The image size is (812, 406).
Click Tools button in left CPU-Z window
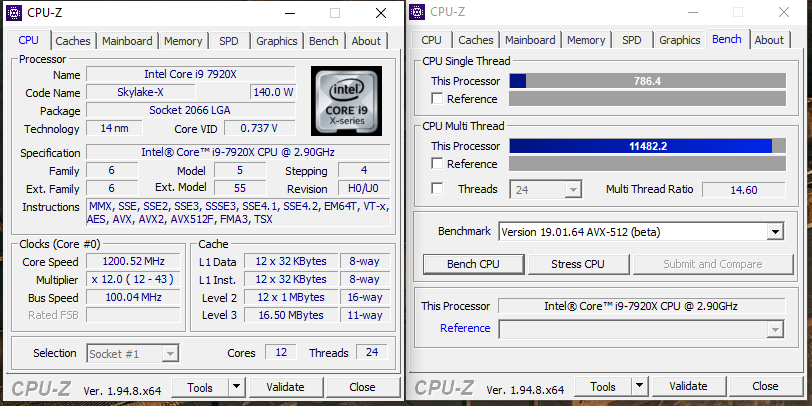200,387
